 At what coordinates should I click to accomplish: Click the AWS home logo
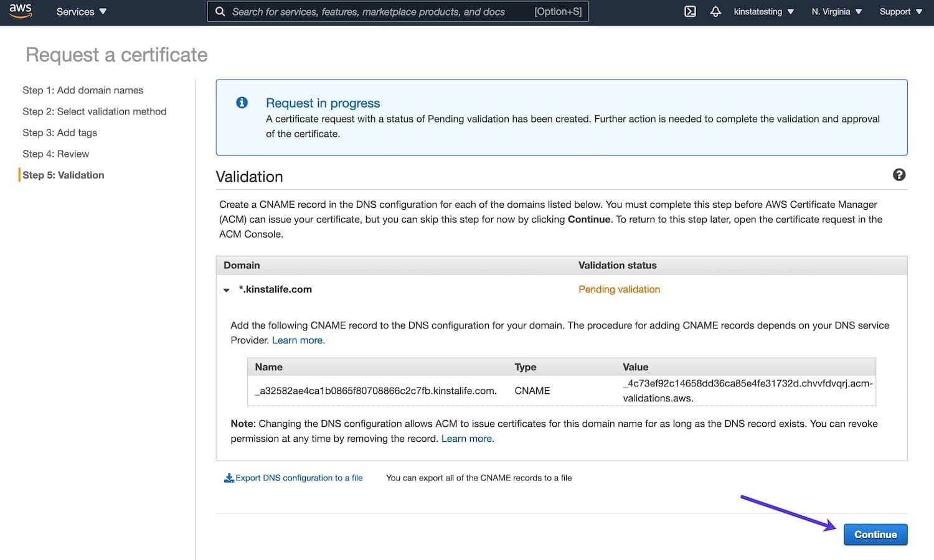[x=19, y=11]
